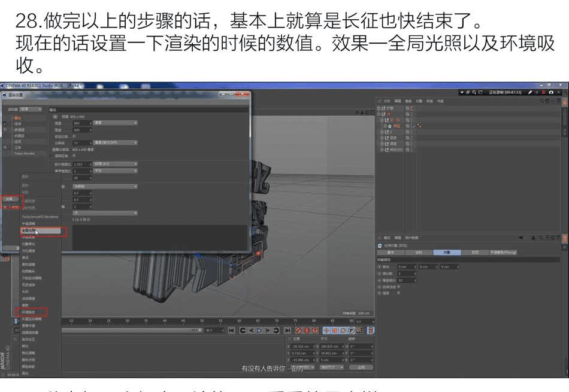The width and height of the screenshot is (569, 392).
Task: Toggle the autokeying icon
Action: (x=307, y=330)
